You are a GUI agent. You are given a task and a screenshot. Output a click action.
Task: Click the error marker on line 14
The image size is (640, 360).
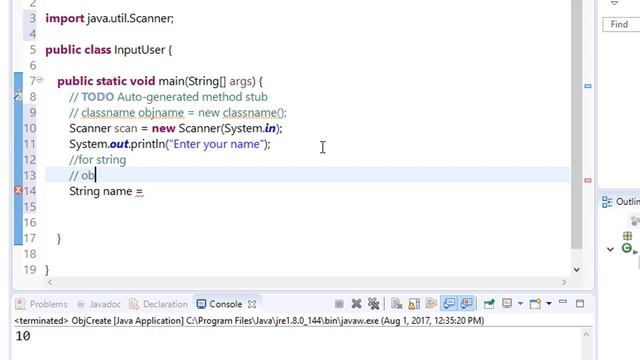(x=18, y=190)
